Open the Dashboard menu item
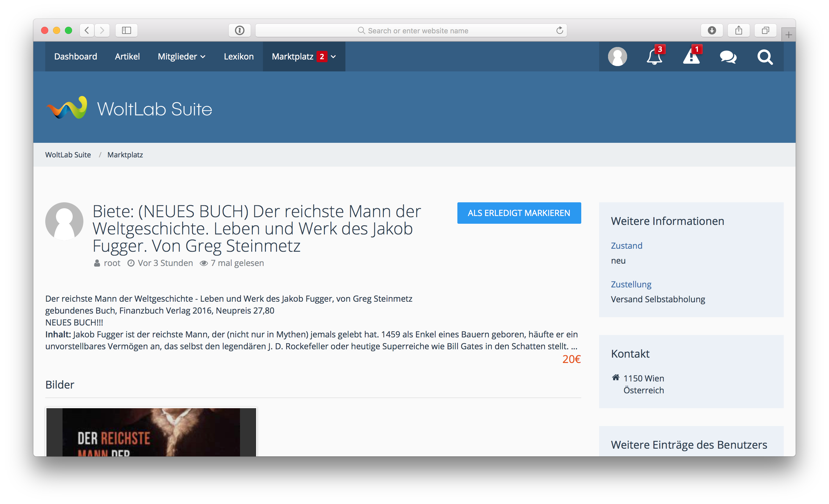Screen dimensions: 829x504 coord(76,57)
